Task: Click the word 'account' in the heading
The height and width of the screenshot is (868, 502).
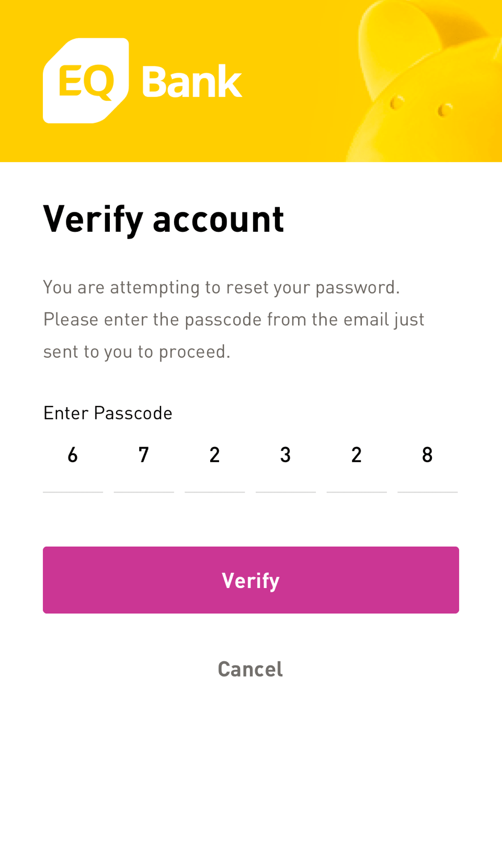Action: click(218, 219)
